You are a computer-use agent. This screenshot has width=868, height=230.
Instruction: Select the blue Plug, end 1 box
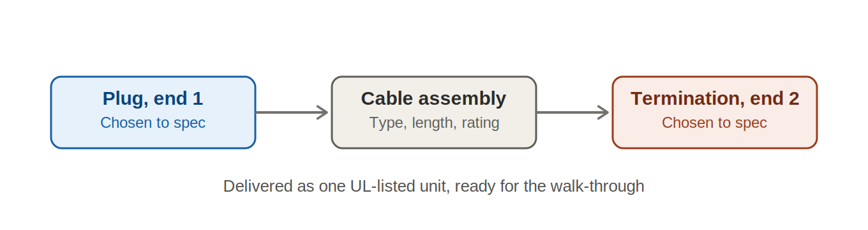click(x=153, y=112)
